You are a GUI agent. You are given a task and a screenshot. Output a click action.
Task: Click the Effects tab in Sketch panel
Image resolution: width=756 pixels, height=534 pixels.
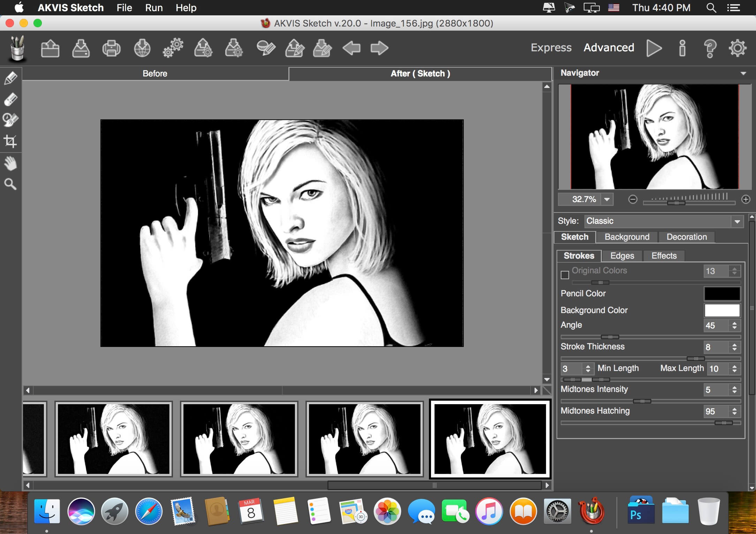(x=664, y=255)
